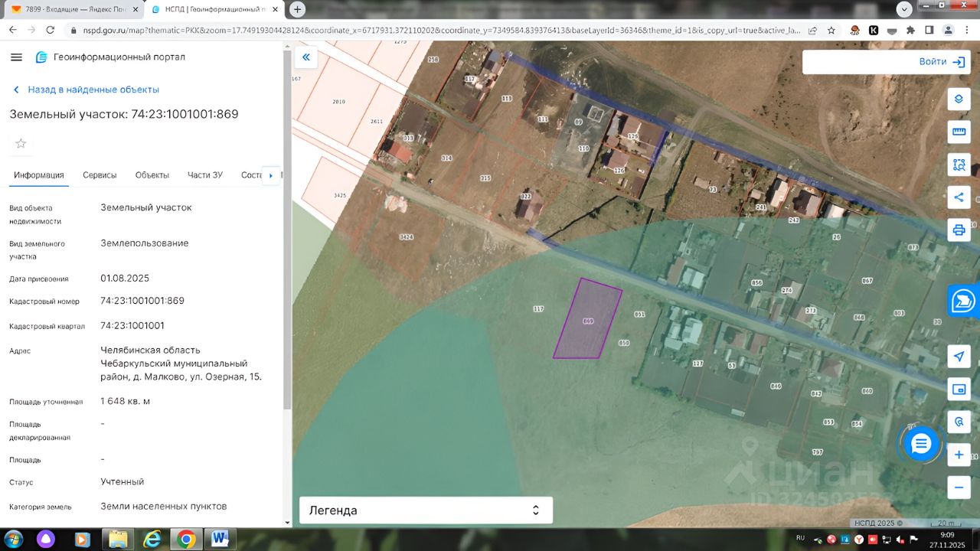Click cadastral quarter value 74:23:1001001
This screenshot has width=980, height=551.
(x=132, y=325)
